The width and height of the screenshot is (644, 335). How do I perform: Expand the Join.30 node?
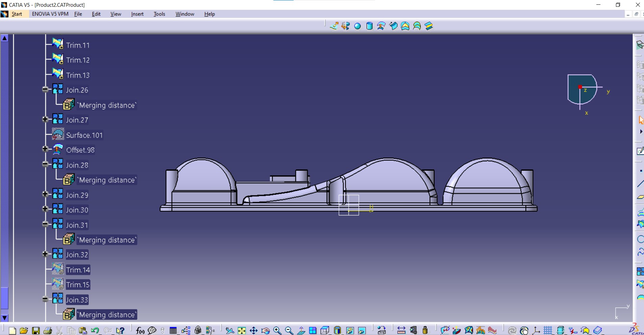click(x=45, y=209)
